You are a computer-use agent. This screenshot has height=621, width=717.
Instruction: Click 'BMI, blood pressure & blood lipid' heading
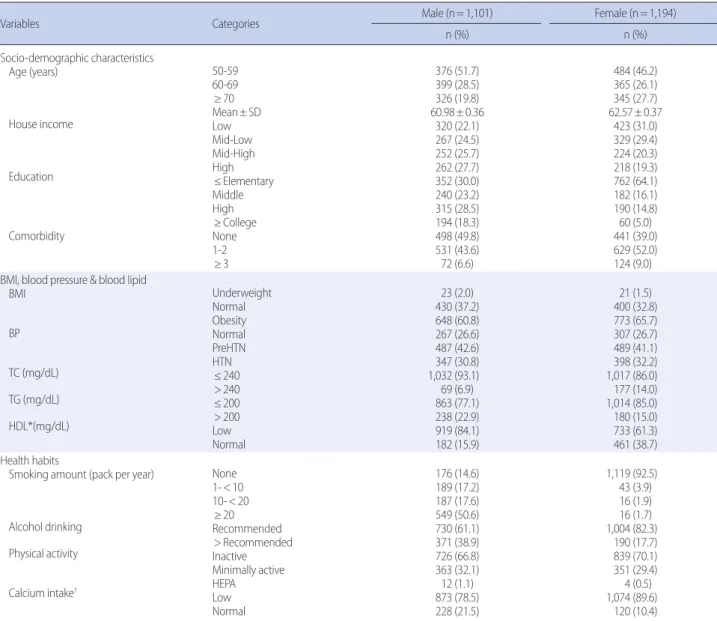tap(73, 280)
